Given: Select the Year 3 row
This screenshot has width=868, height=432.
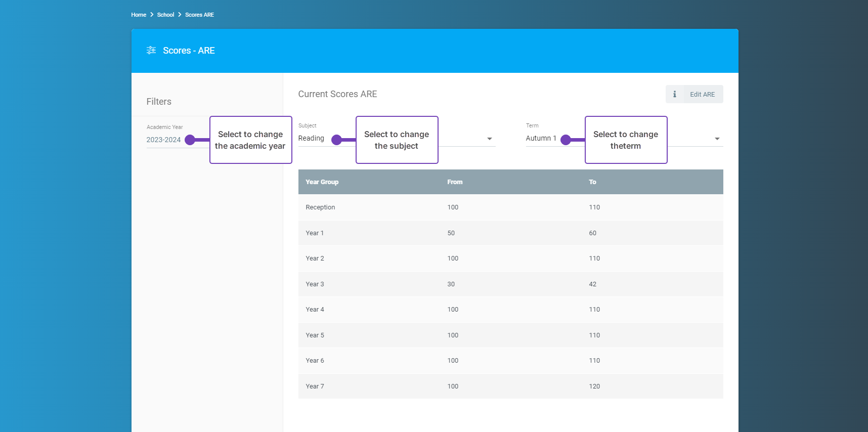Looking at the screenshot, I should pos(510,284).
